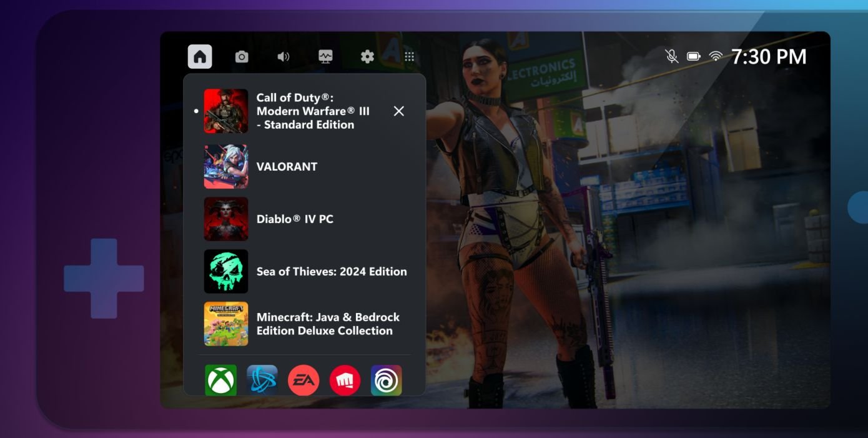The height and width of the screenshot is (438, 868).
Task: Check battery status indicator
Action: (x=693, y=56)
